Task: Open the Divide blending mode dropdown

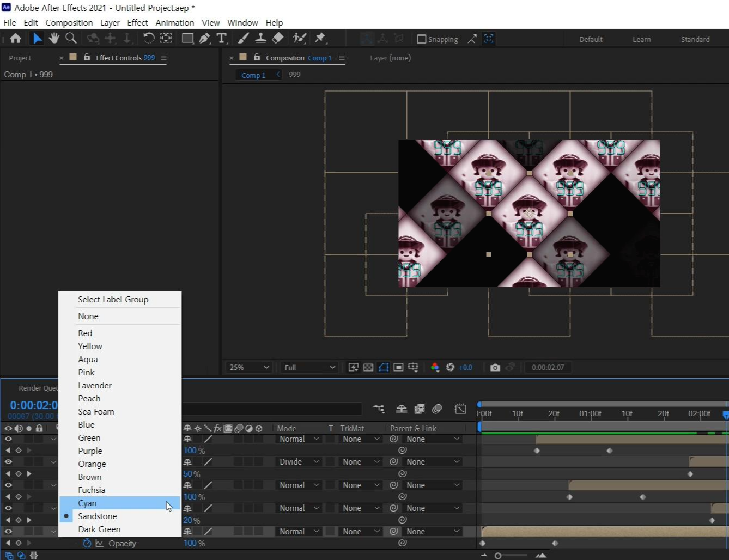Action: click(x=299, y=462)
